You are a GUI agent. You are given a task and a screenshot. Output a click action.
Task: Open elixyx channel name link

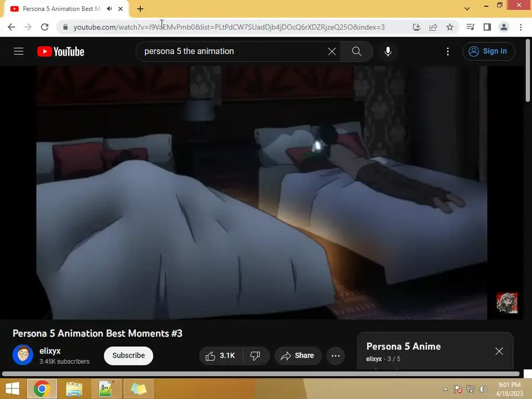(x=50, y=351)
